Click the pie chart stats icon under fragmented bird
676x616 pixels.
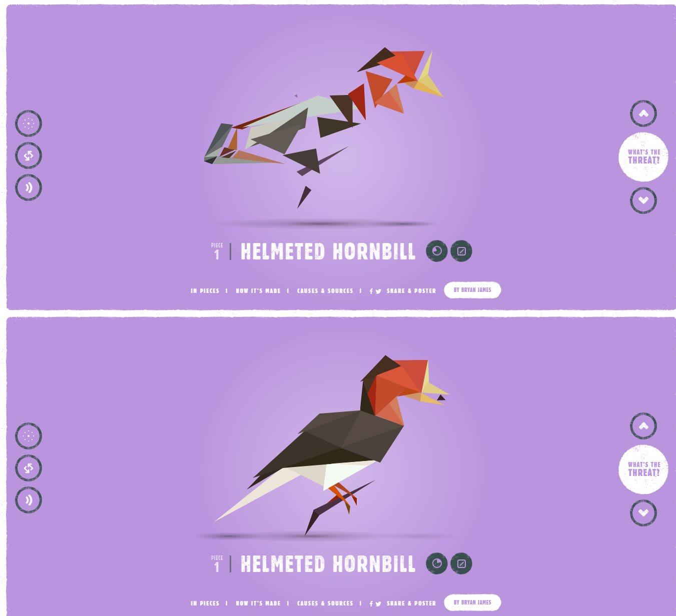437,251
